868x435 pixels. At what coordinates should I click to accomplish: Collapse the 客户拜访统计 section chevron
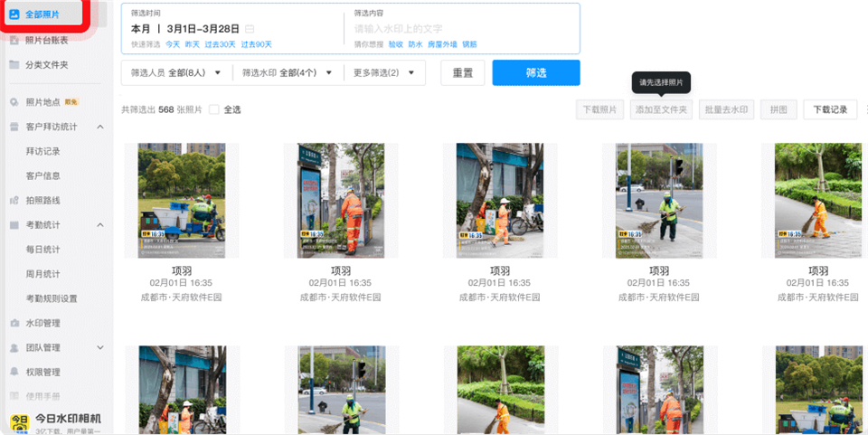[100, 127]
